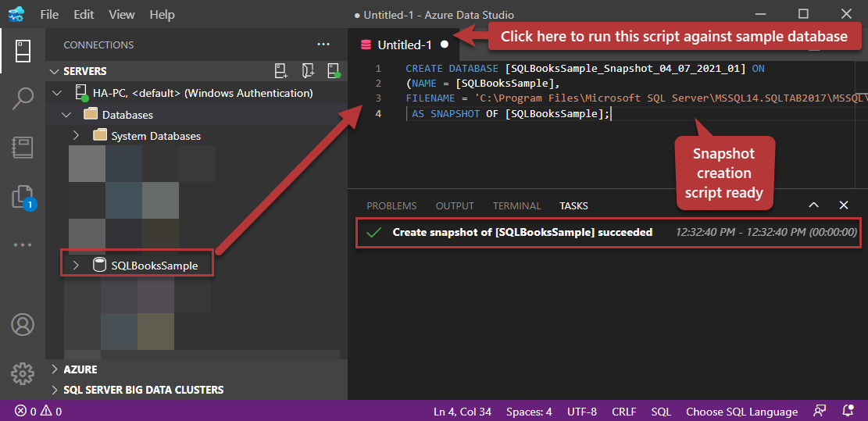Click UTF-8 encoding in status bar

pyautogui.click(x=582, y=412)
